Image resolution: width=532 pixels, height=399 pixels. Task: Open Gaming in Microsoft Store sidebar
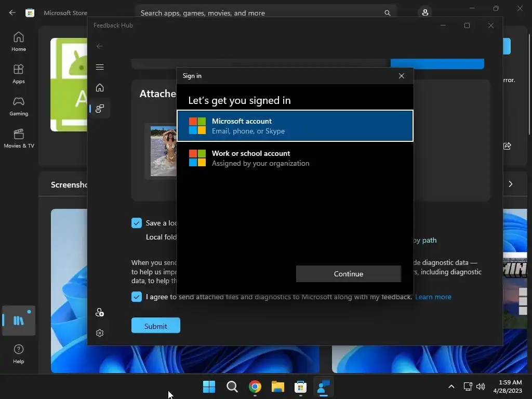pyautogui.click(x=19, y=106)
